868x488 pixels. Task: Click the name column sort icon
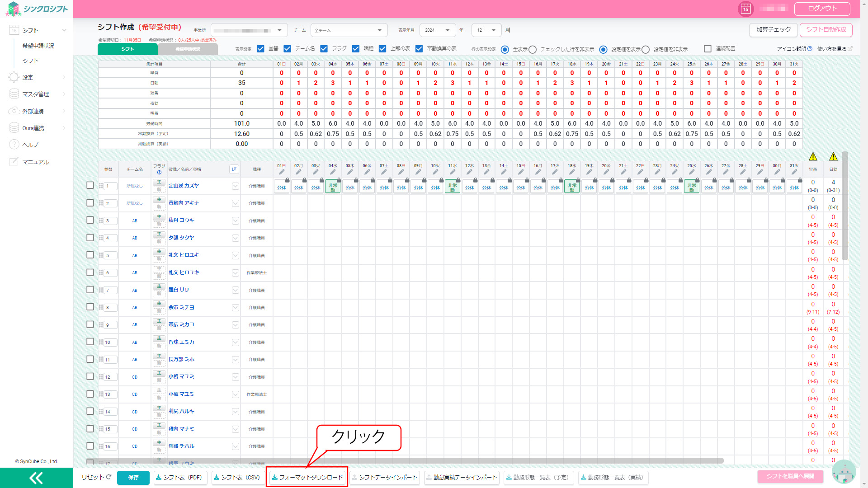(234, 169)
